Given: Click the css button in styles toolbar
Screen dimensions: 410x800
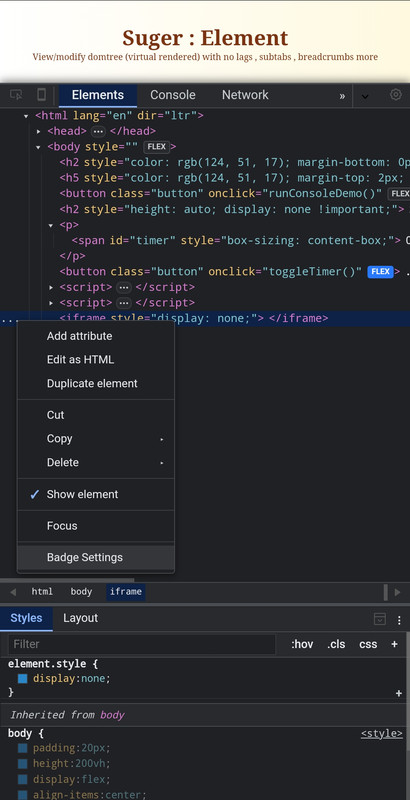Looking at the screenshot, I should coord(368,644).
